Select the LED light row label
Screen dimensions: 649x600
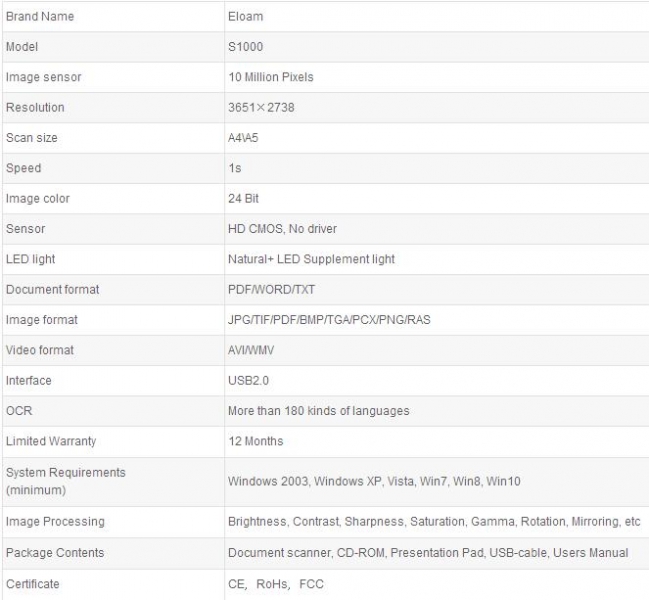pos(31,259)
